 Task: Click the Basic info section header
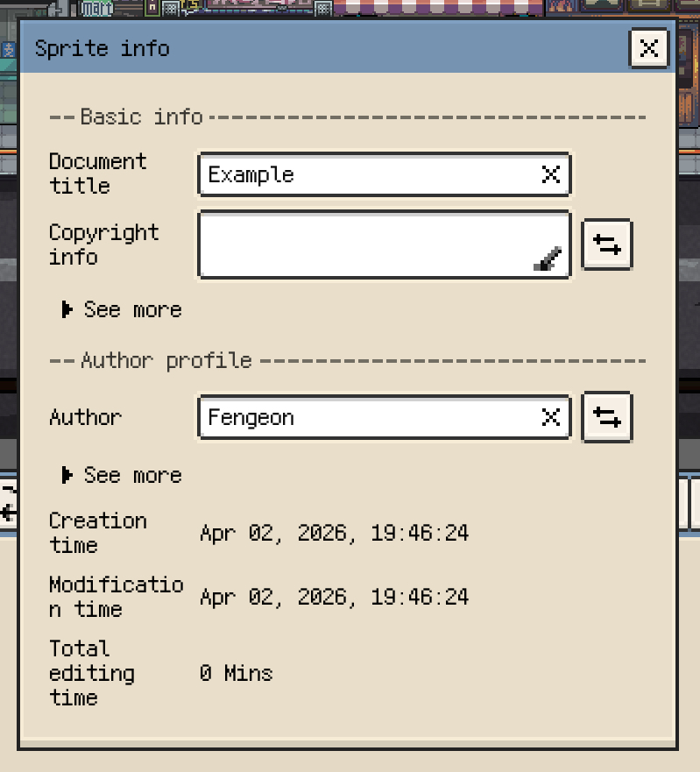click(140, 117)
